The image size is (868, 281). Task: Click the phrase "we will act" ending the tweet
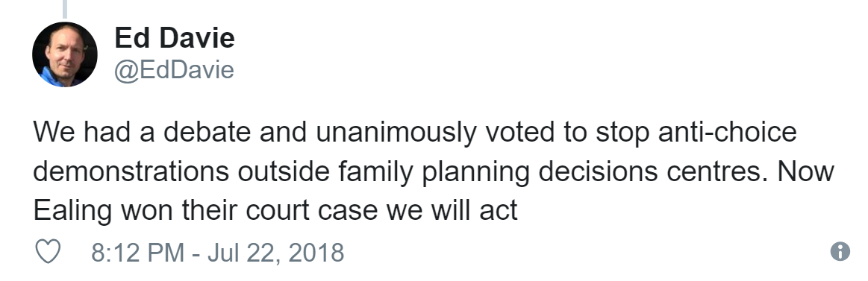pos(452,211)
